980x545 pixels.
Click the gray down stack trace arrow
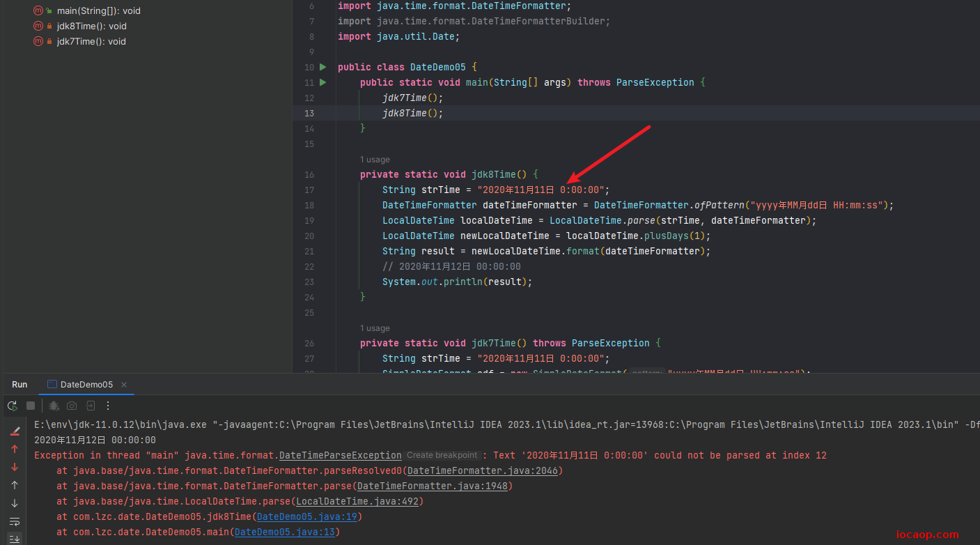click(15, 503)
